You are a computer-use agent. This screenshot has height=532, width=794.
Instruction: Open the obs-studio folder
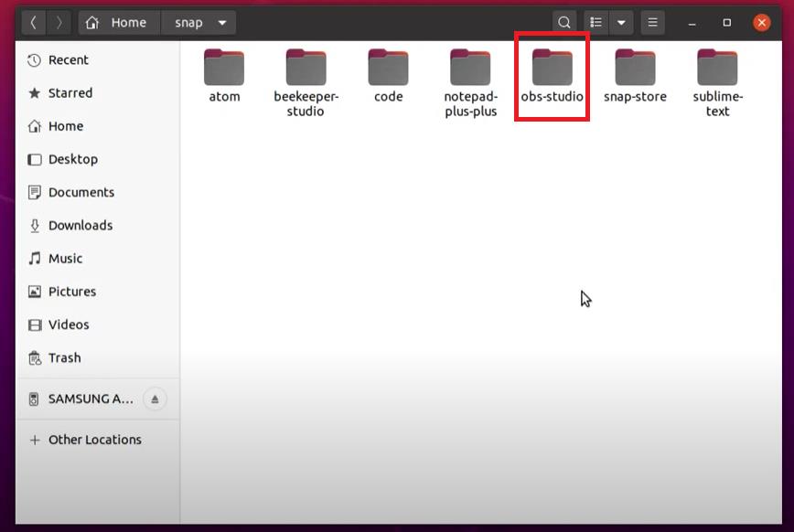click(x=552, y=76)
